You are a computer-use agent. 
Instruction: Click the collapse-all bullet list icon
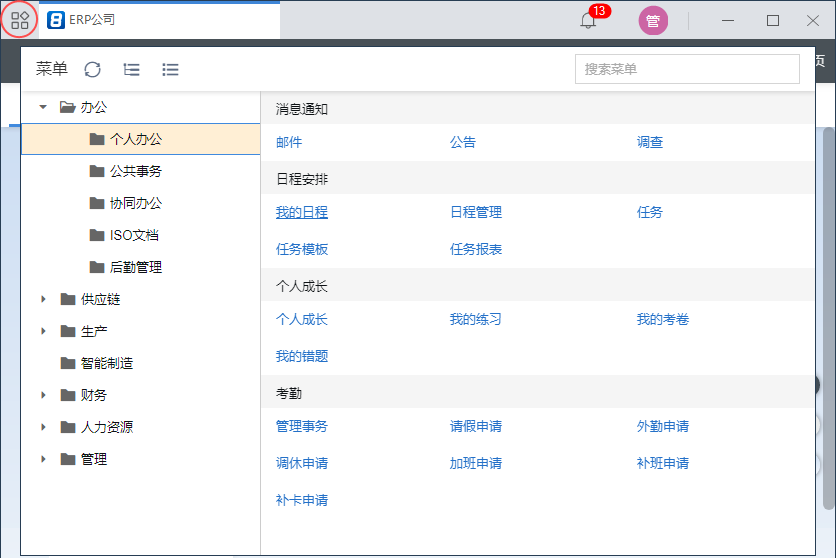tap(170, 69)
